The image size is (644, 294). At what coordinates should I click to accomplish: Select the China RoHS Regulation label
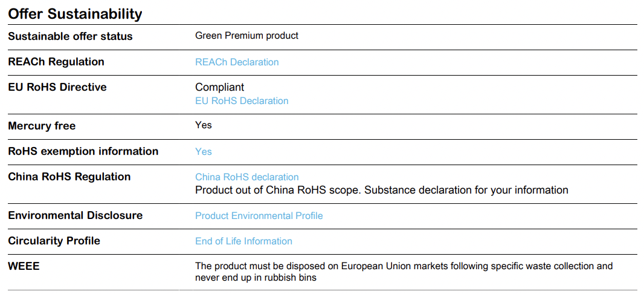pyautogui.click(x=69, y=177)
